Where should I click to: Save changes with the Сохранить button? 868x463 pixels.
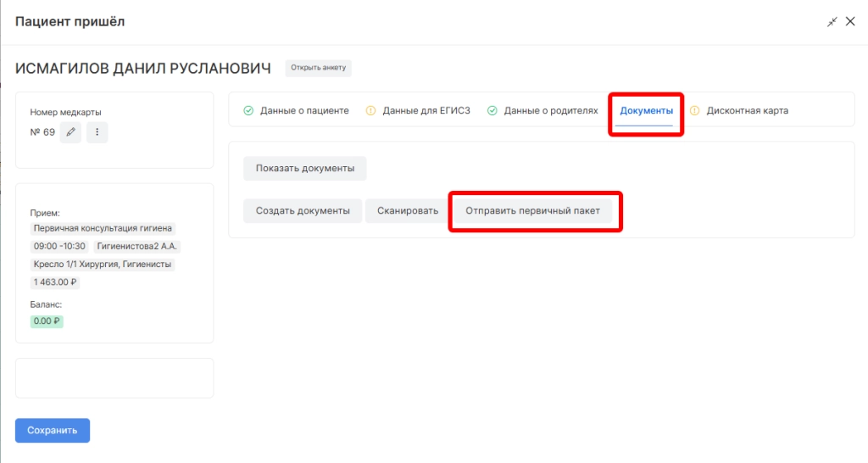pyautogui.click(x=53, y=430)
